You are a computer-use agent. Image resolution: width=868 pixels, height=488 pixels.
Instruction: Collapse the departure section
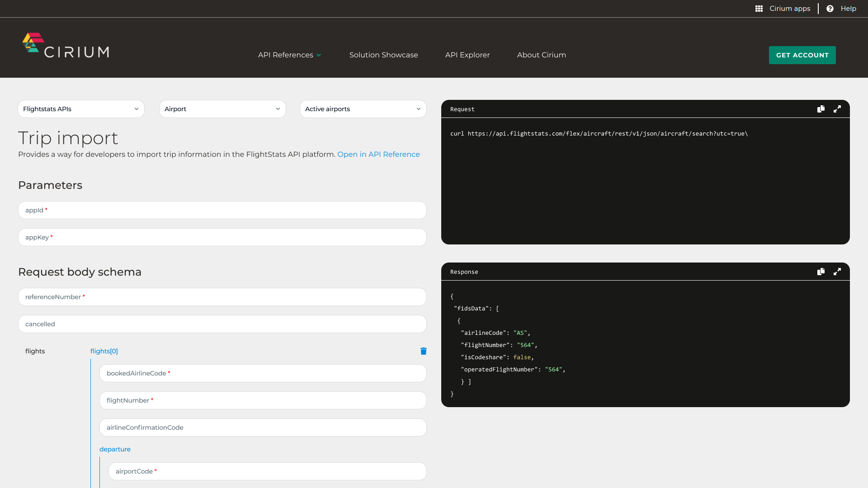coord(115,449)
